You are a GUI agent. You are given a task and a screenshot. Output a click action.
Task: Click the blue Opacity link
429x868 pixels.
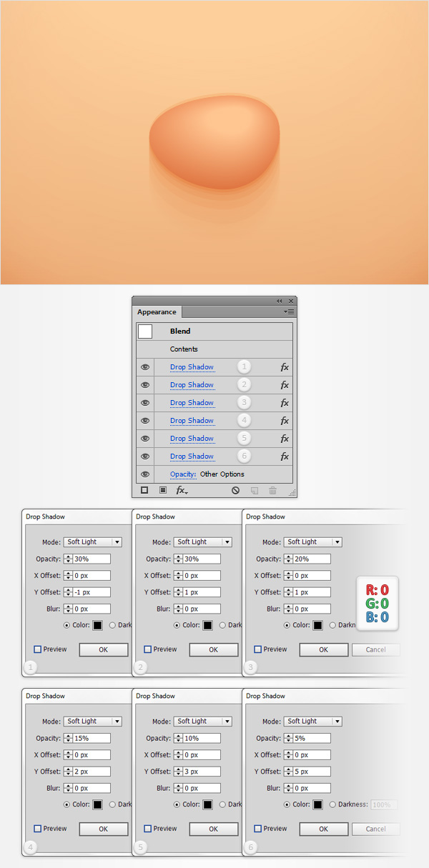point(183,474)
